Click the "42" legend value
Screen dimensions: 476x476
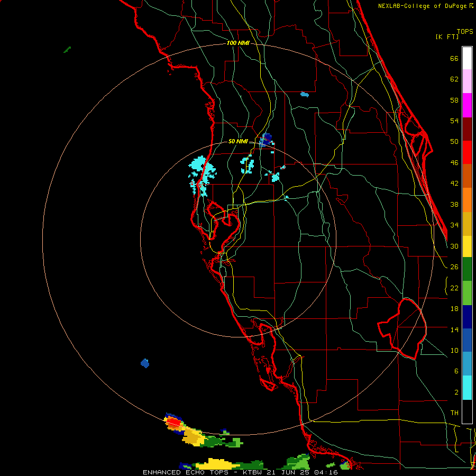(x=454, y=184)
